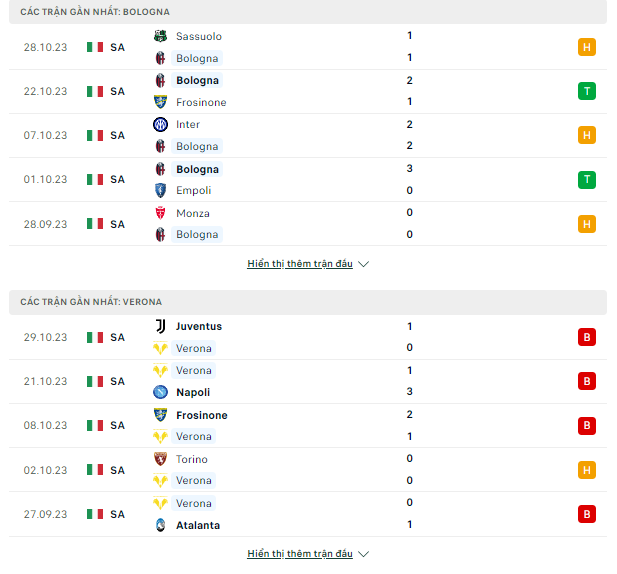The width and height of the screenshot is (617, 574).
Task: Click the Torino club crest icon
Action: [160, 459]
